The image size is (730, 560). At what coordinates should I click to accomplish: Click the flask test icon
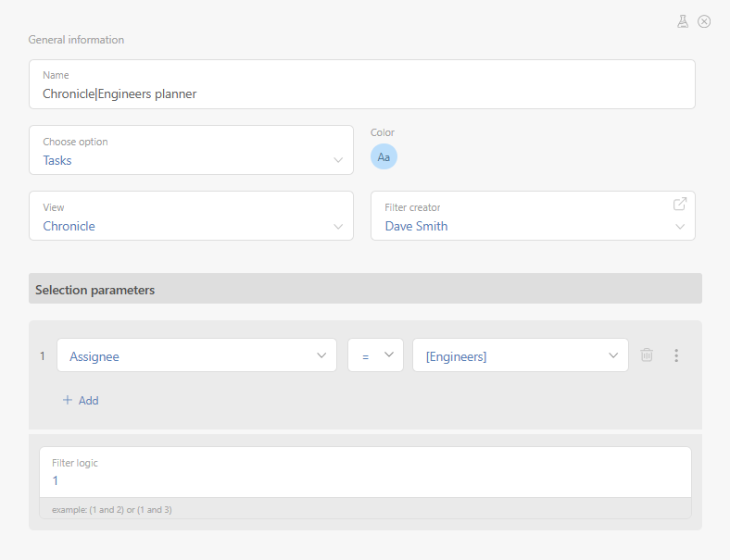coord(683,21)
